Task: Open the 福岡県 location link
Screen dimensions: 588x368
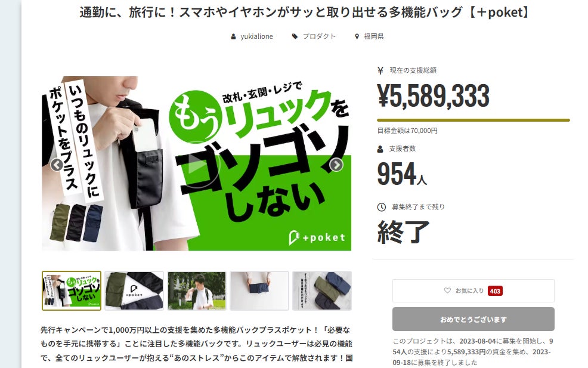Action: [373, 36]
